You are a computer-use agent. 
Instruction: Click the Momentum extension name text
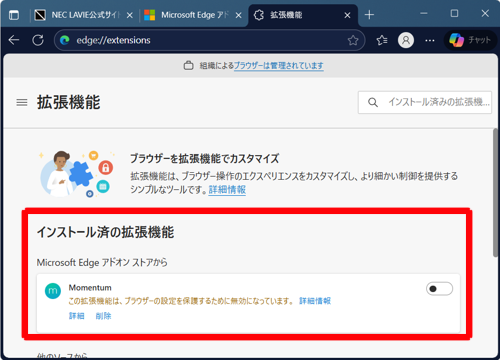[x=90, y=288]
